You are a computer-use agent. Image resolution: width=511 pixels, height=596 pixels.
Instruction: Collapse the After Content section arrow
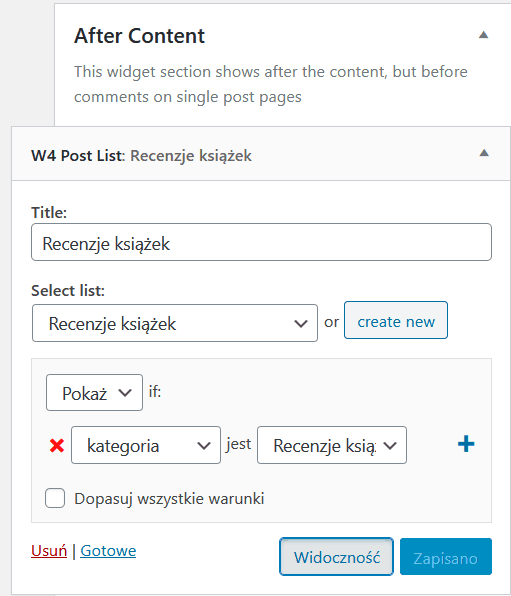point(483,35)
